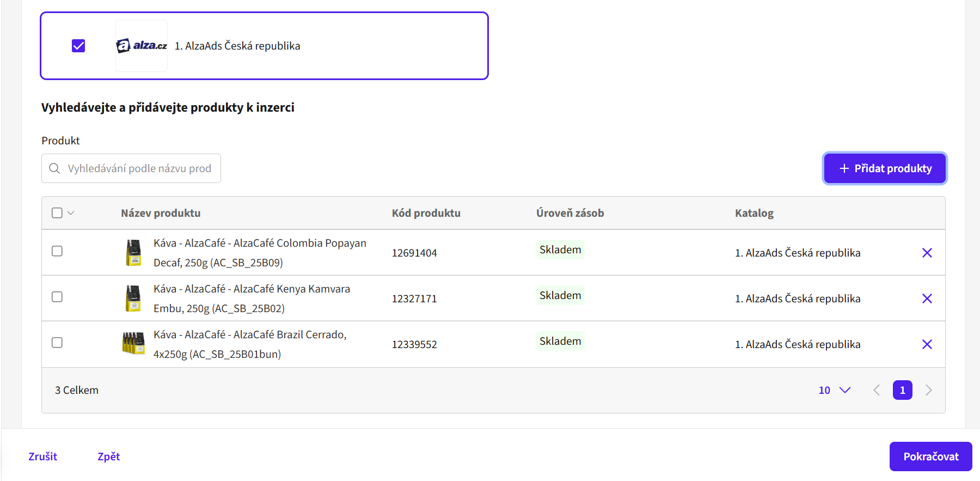Image resolution: width=980 pixels, height=481 pixels.
Task: Open Colombia Popayan Decaf product thumbnail
Action: point(133,253)
